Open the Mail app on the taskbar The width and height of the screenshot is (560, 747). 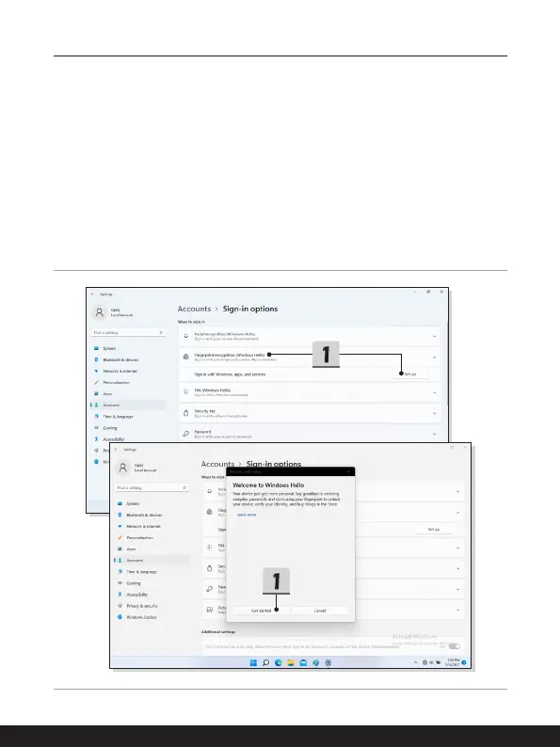point(303,662)
